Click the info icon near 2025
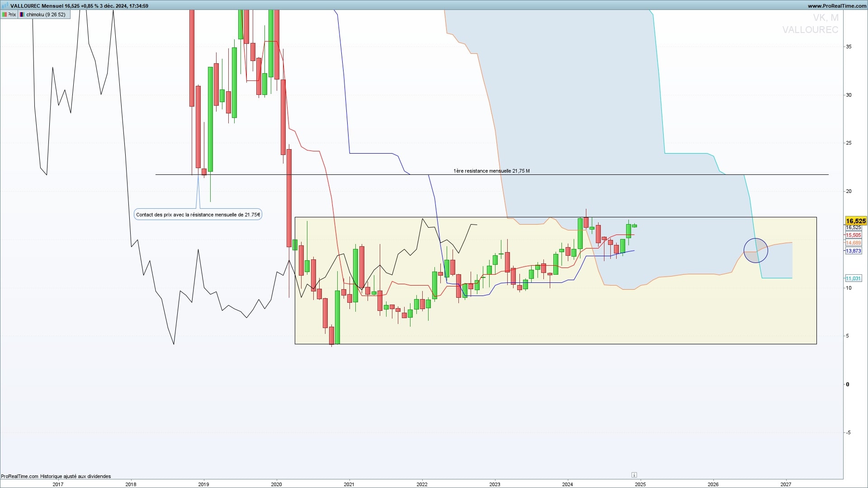 [634, 475]
